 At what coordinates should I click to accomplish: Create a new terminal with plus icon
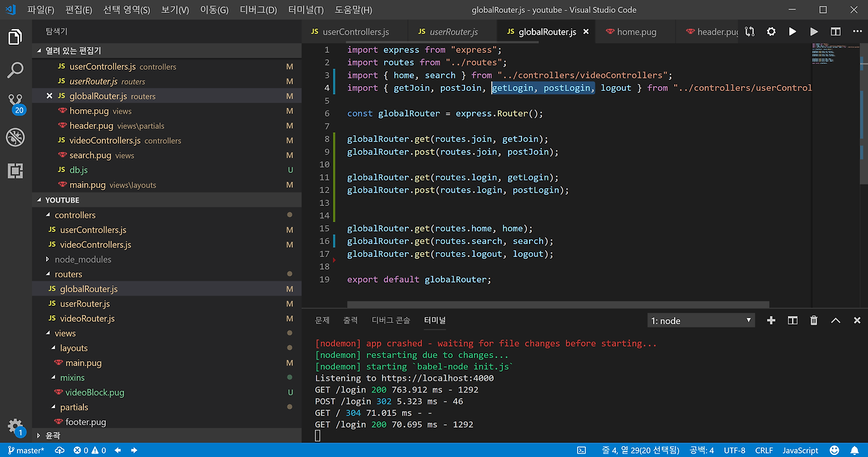coord(771,321)
